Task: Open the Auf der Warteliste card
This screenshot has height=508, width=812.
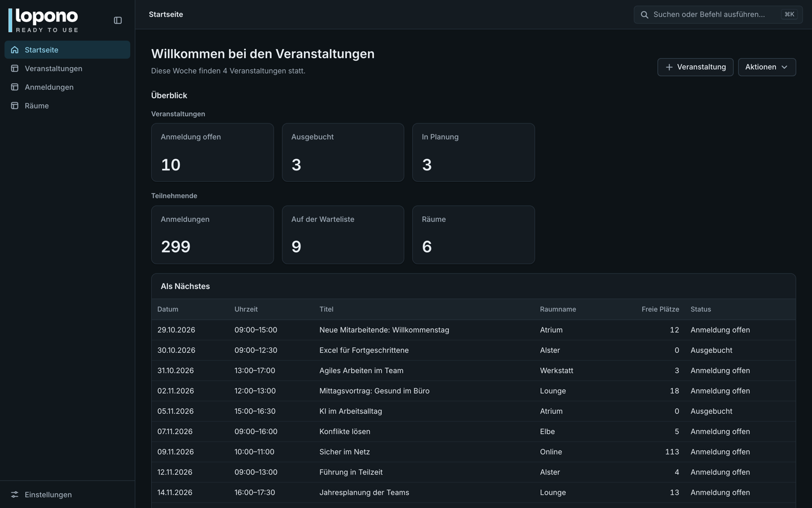Action: click(343, 235)
